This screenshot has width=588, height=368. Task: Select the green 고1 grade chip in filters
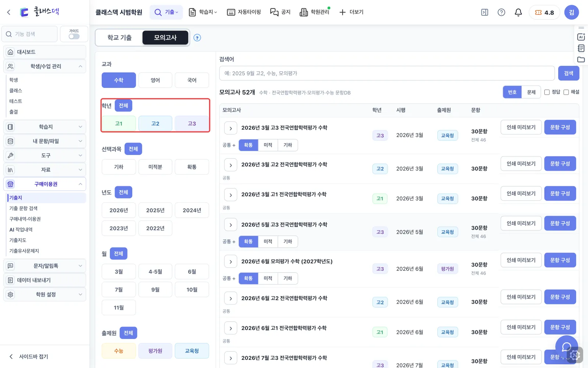tap(119, 124)
